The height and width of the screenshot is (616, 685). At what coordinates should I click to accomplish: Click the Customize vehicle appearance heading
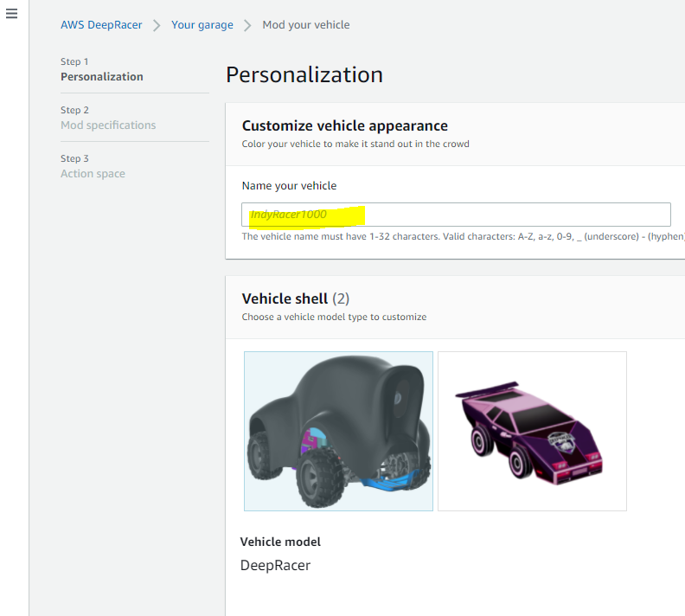tap(345, 125)
